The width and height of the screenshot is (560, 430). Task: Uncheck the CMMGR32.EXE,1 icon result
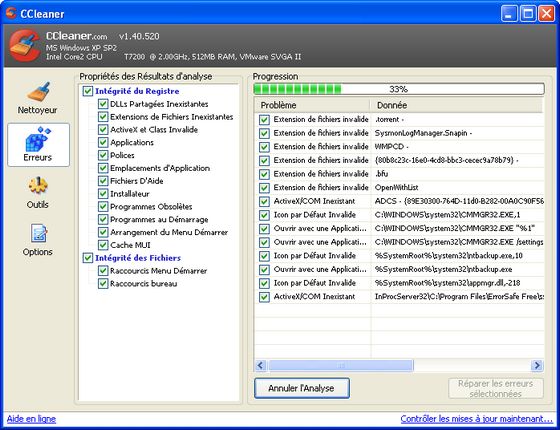click(264, 215)
